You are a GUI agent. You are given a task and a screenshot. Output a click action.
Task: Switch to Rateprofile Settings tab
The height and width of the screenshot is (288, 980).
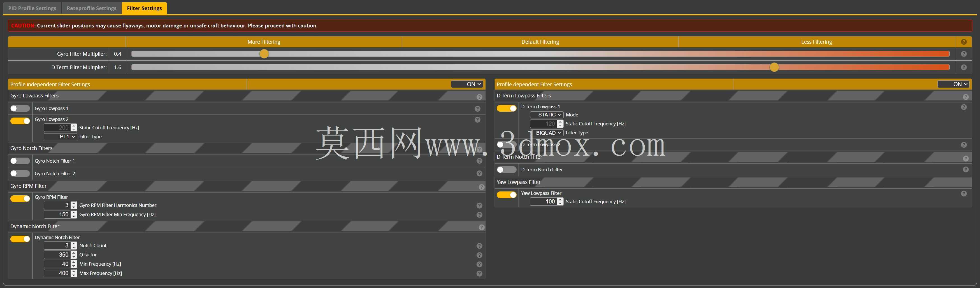click(x=92, y=8)
